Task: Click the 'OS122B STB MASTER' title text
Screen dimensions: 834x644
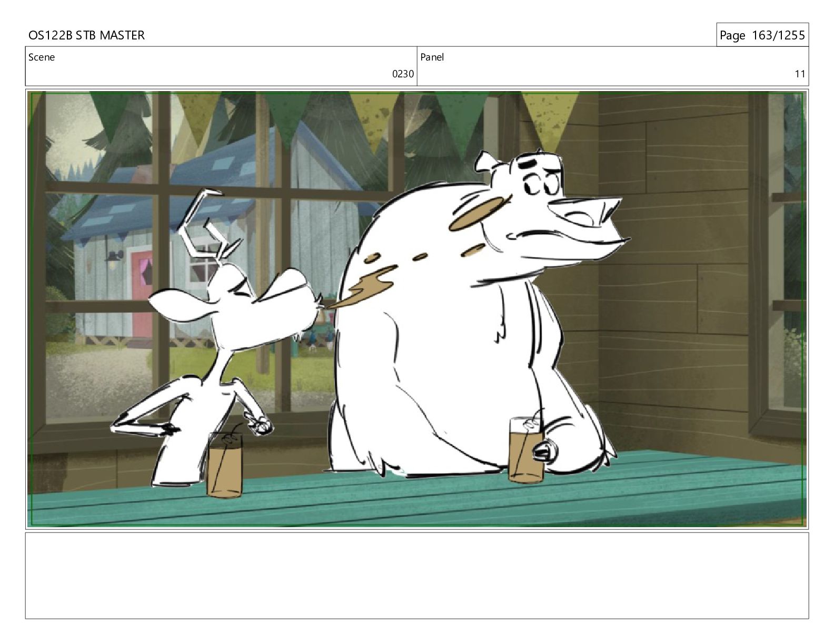Action: pos(86,35)
